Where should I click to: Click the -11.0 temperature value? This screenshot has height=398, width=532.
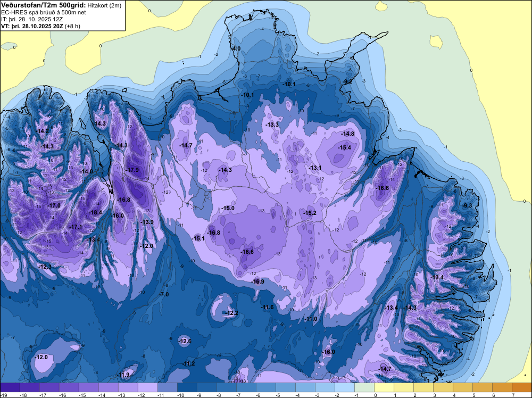[311, 319]
